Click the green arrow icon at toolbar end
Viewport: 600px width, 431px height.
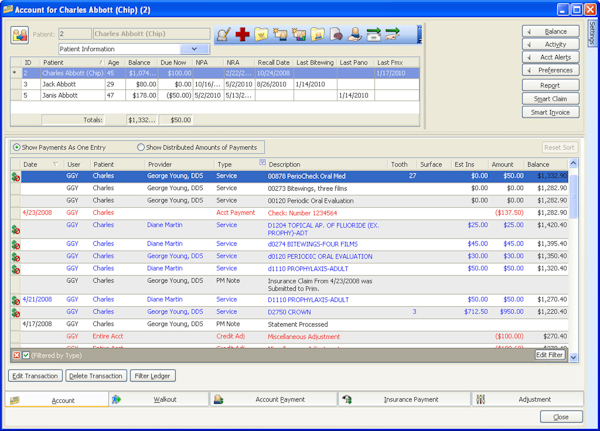[x=392, y=35]
